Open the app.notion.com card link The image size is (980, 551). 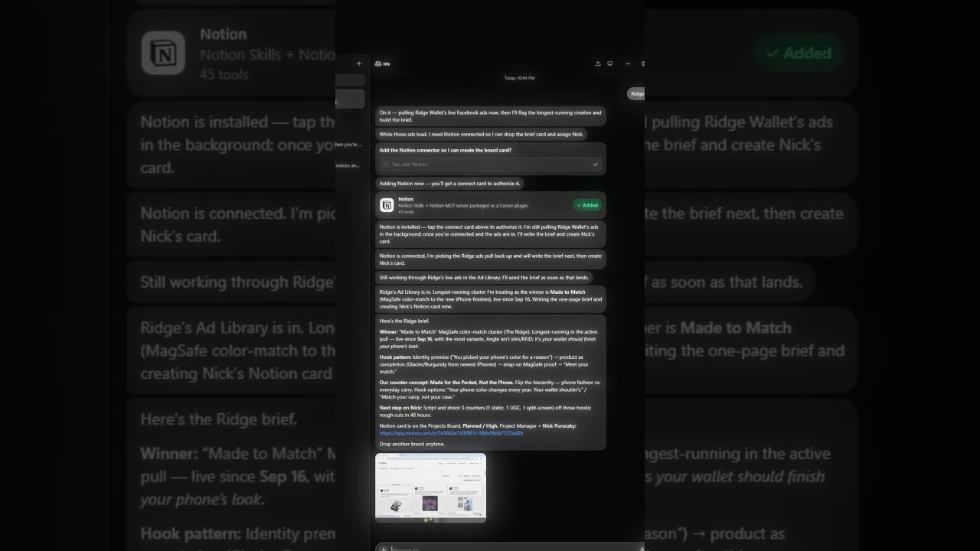click(x=451, y=433)
